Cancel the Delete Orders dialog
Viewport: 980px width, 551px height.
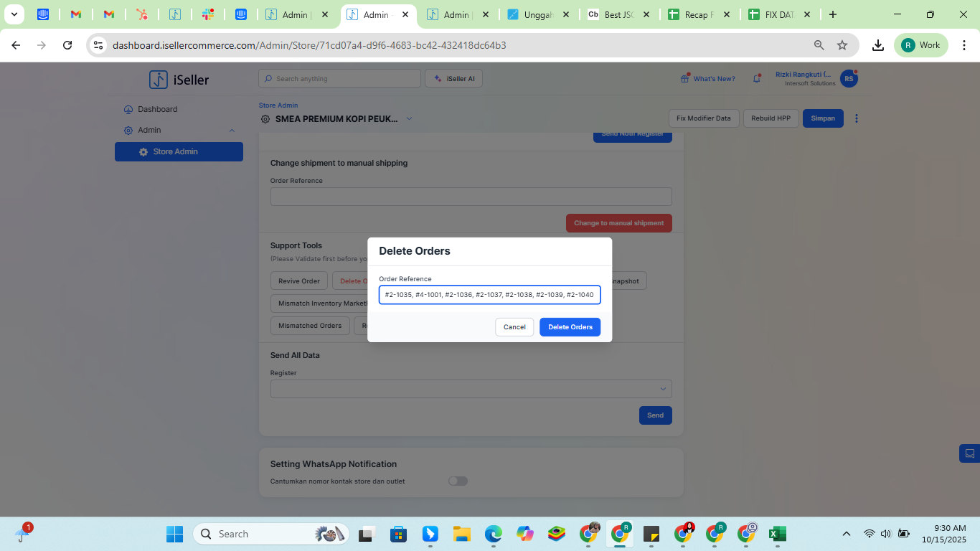pos(514,327)
